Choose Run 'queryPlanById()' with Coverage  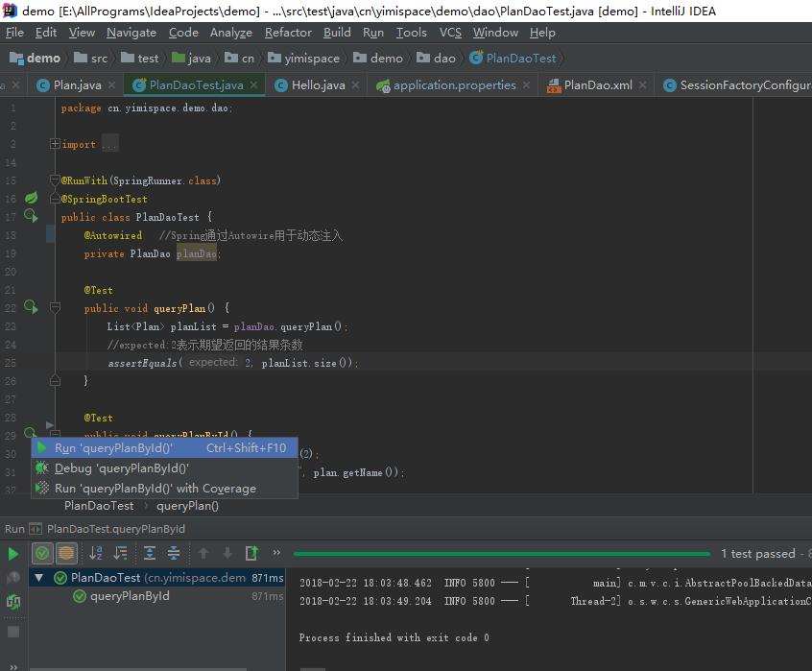[x=165, y=489]
